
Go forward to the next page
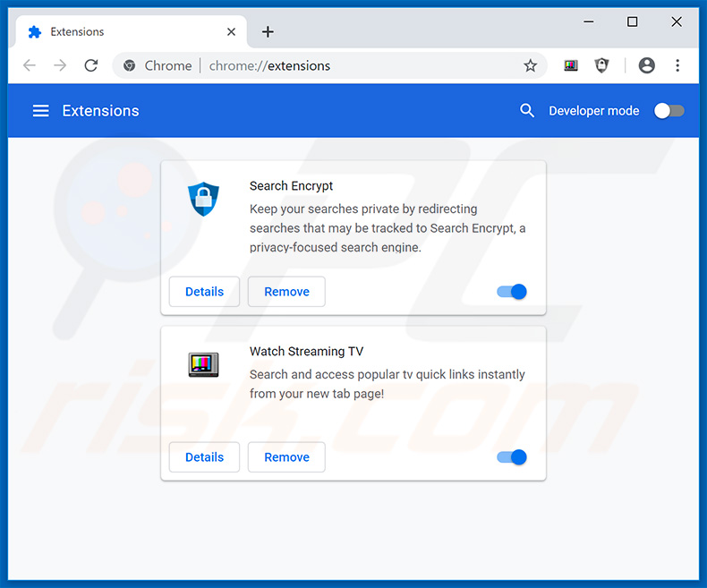click(60, 65)
